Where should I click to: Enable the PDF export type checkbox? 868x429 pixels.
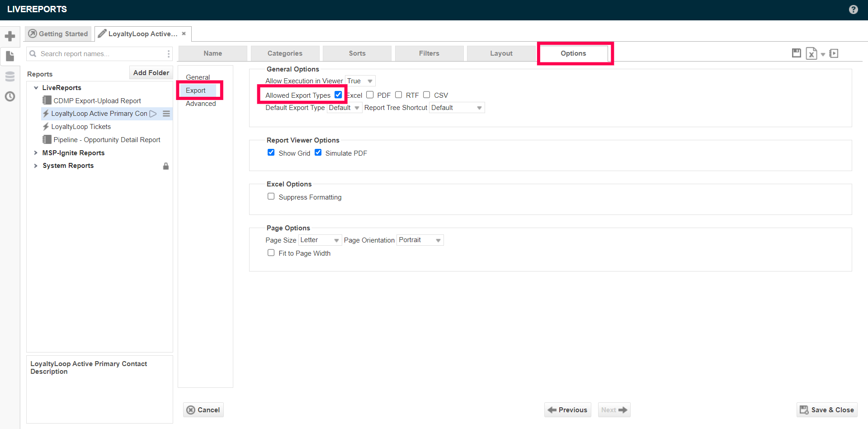pyautogui.click(x=370, y=95)
